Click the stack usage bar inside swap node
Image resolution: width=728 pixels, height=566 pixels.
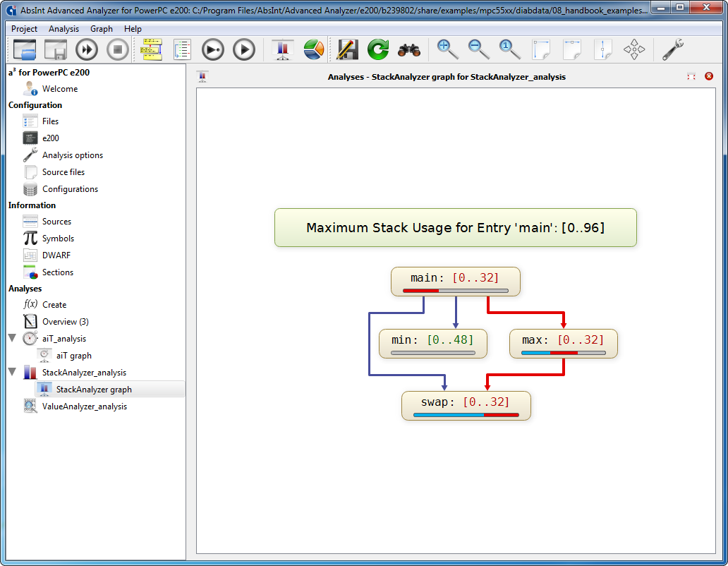coord(466,415)
